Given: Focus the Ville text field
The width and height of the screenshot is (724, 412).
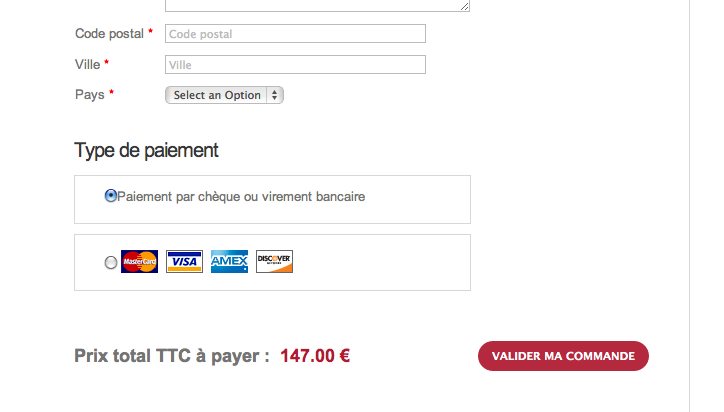Looking at the screenshot, I should (x=295, y=65).
